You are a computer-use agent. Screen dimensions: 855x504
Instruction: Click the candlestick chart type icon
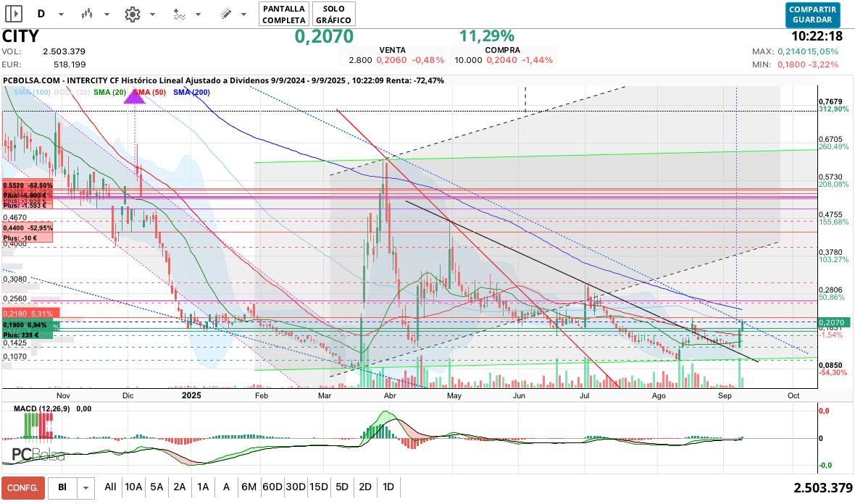point(87,14)
